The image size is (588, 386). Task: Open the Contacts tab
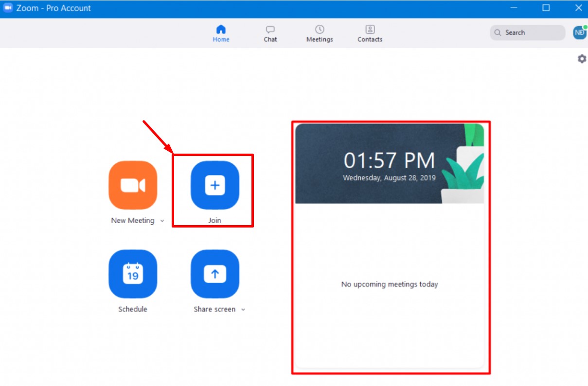(x=370, y=34)
